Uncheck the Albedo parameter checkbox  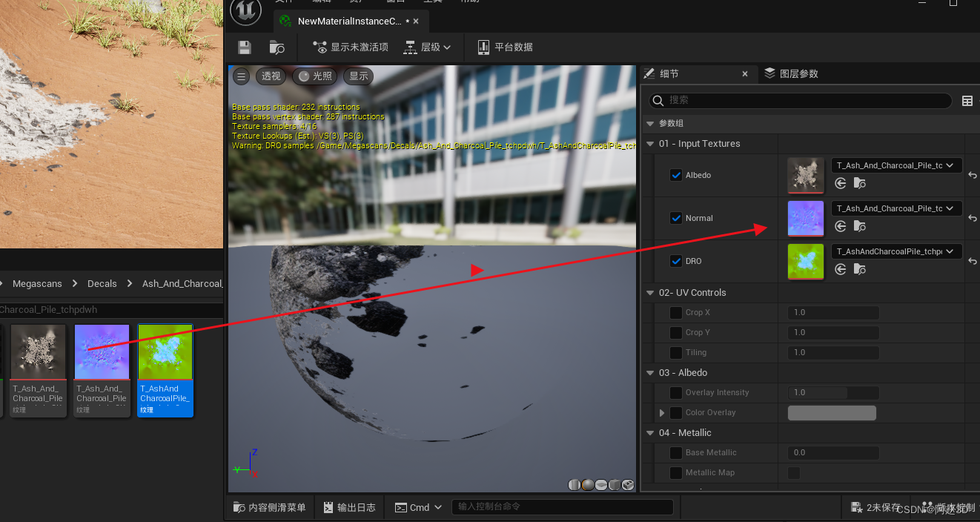(x=675, y=175)
